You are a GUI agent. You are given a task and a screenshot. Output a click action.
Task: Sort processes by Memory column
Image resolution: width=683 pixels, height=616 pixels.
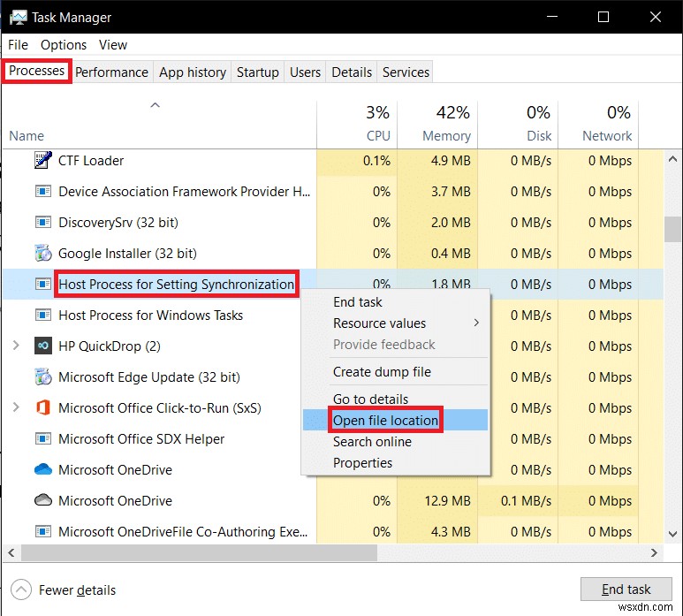[x=445, y=136]
